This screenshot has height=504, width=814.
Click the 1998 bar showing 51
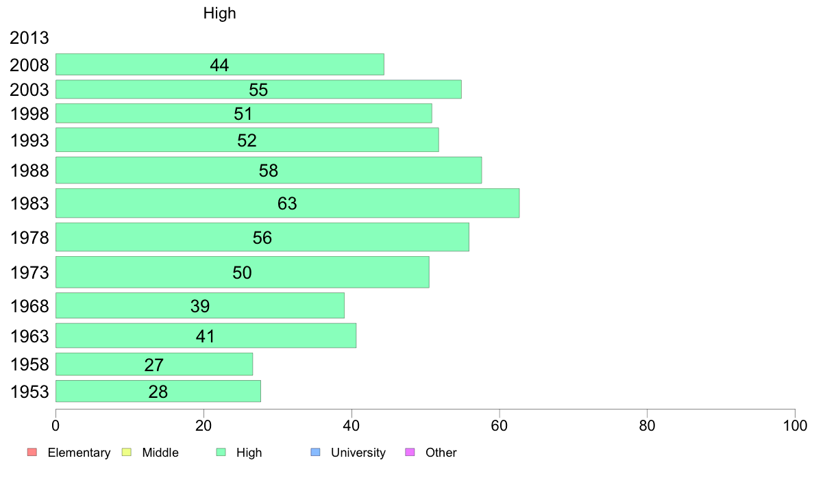pos(243,113)
